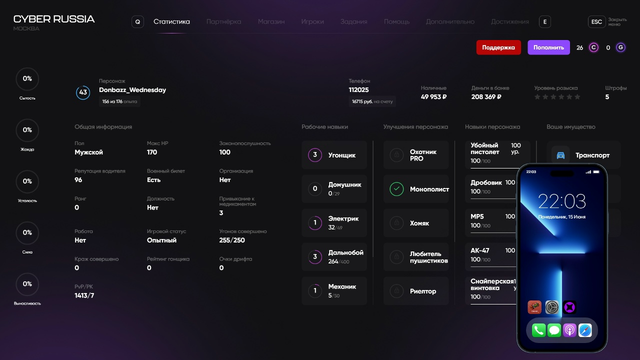
Task: Click the bank amount 208 369 ₽
Action: [x=486, y=97]
